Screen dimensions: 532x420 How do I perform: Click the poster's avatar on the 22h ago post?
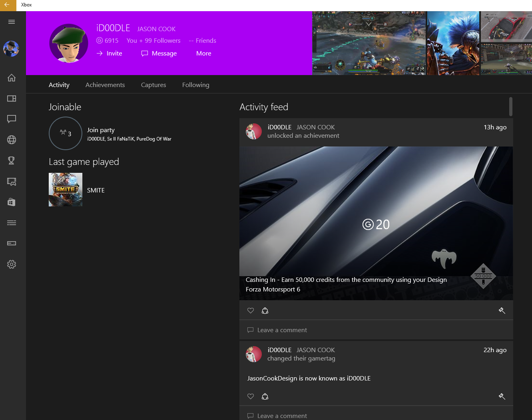click(253, 354)
